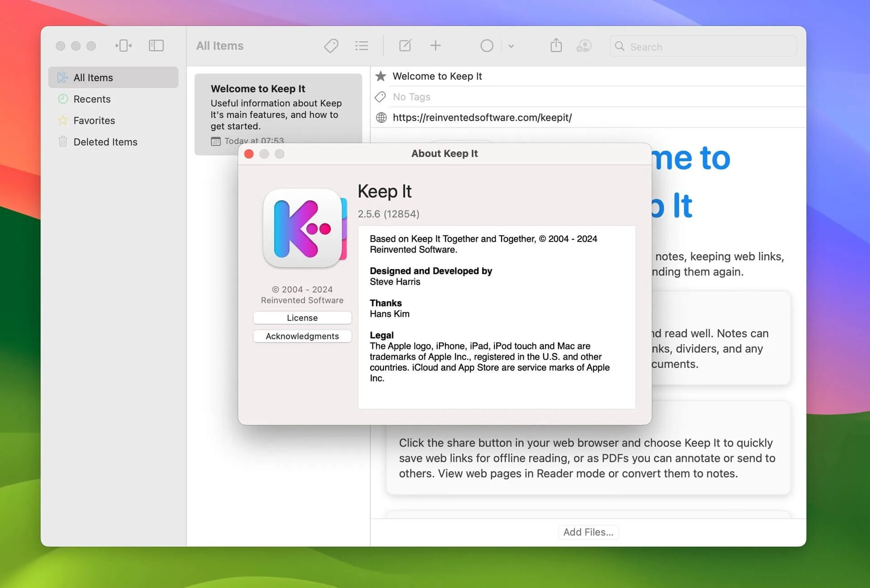Screen dimensions: 870x588
Task: Click the circle label icon
Action: 487,46
